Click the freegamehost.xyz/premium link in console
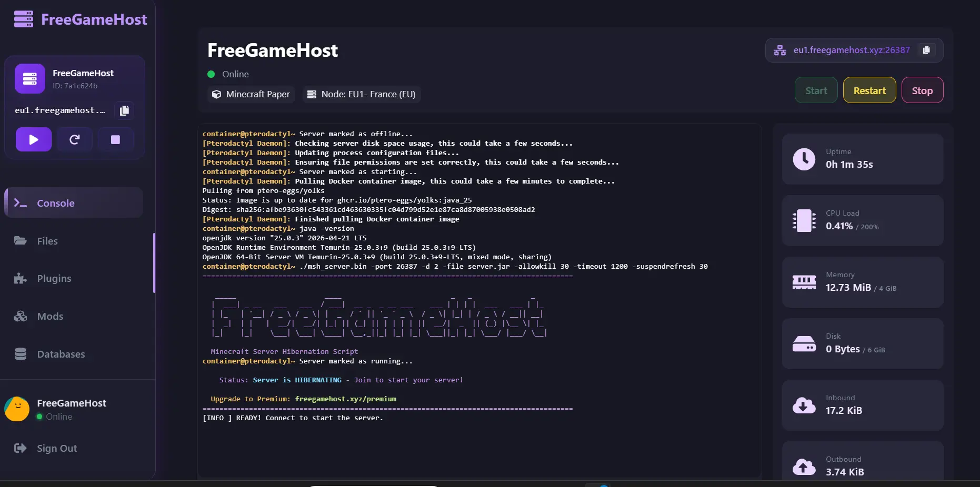The width and height of the screenshot is (980, 487). point(346,399)
